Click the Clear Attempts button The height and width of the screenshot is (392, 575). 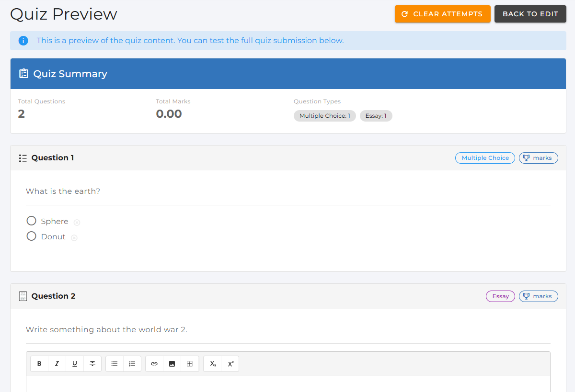pyautogui.click(x=442, y=14)
